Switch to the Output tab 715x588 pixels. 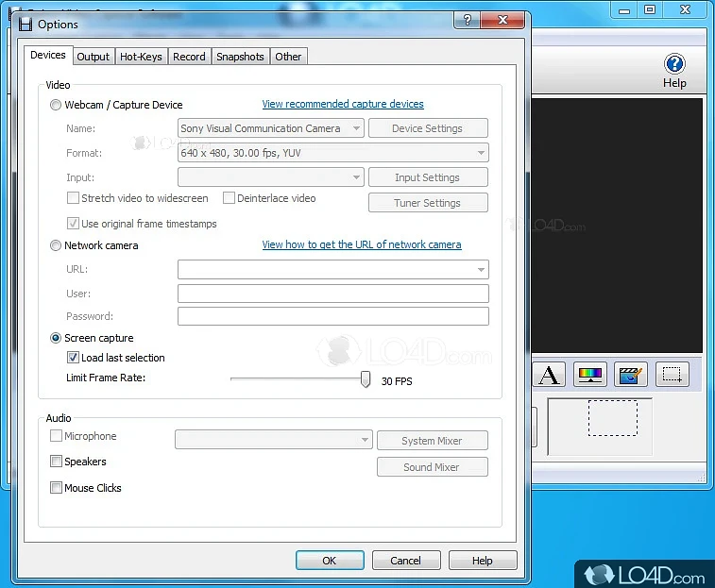pyautogui.click(x=93, y=57)
